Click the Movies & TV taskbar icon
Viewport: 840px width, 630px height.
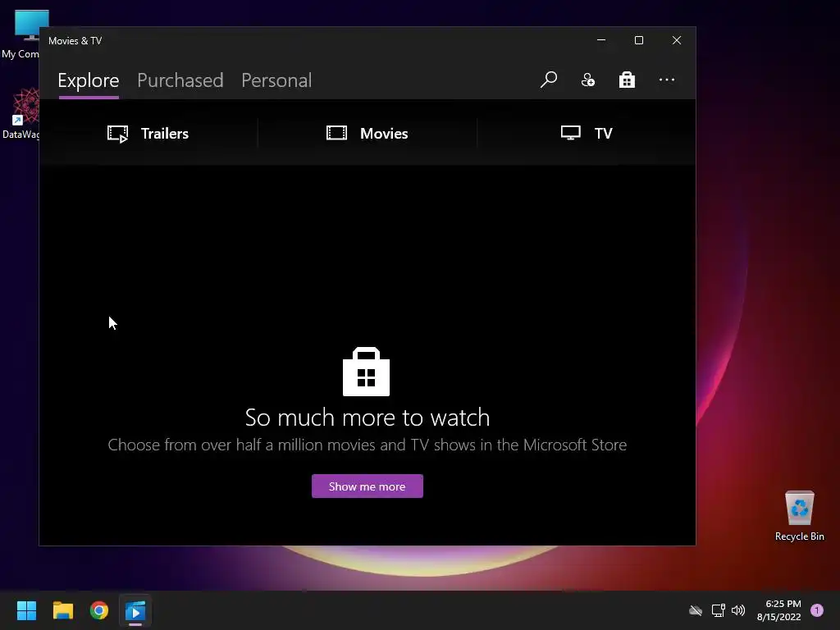click(x=135, y=610)
